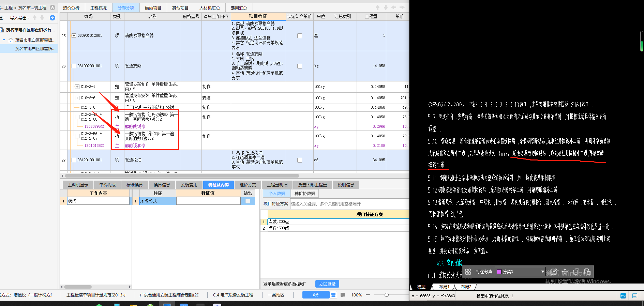
Task: Open the 工程量明细 bottom tab
Action: (277, 185)
